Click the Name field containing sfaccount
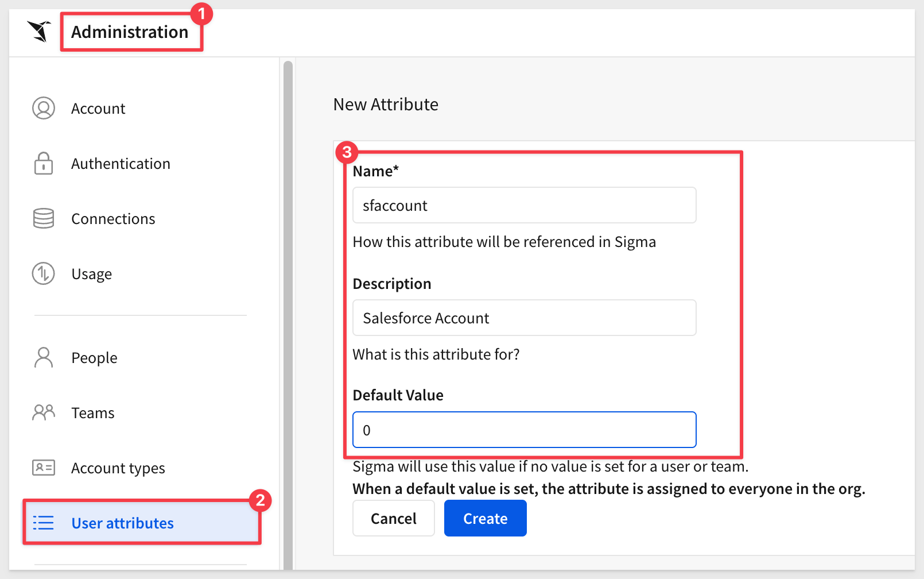This screenshot has width=924, height=579. [524, 205]
